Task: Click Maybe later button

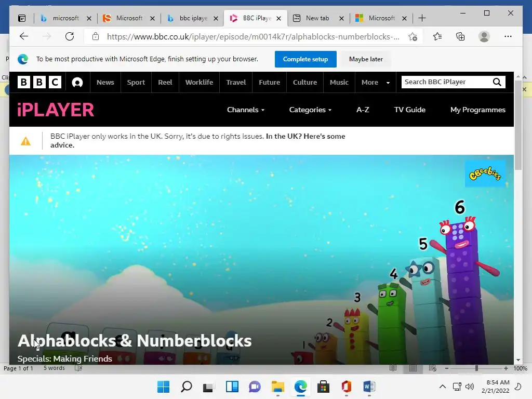Action: coord(366,59)
